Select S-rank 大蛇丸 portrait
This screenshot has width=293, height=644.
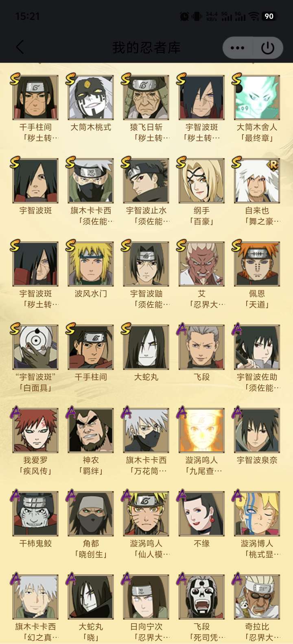pyautogui.click(x=146, y=347)
